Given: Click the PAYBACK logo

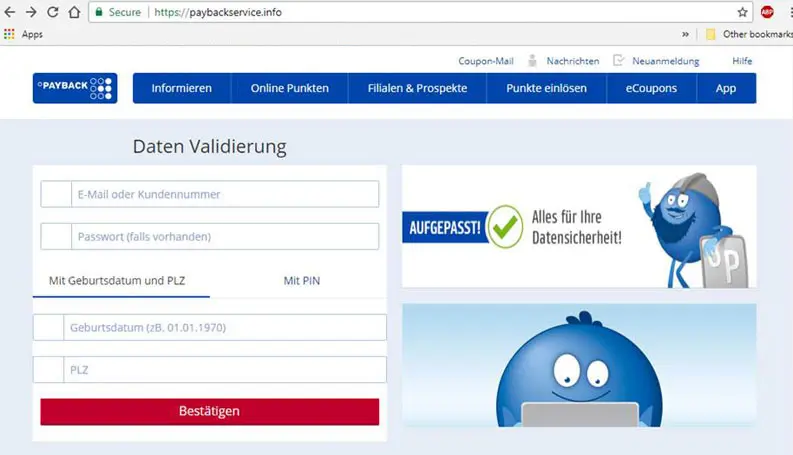Looking at the screenshot, I should [75, 88].
